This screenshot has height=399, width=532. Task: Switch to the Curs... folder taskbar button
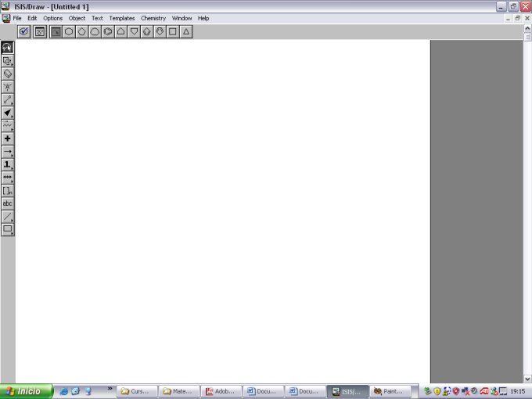tap(137, 391)
